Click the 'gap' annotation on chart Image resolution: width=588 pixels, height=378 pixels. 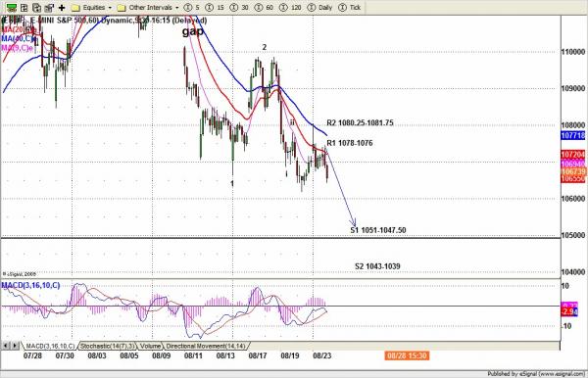[193, 31]
